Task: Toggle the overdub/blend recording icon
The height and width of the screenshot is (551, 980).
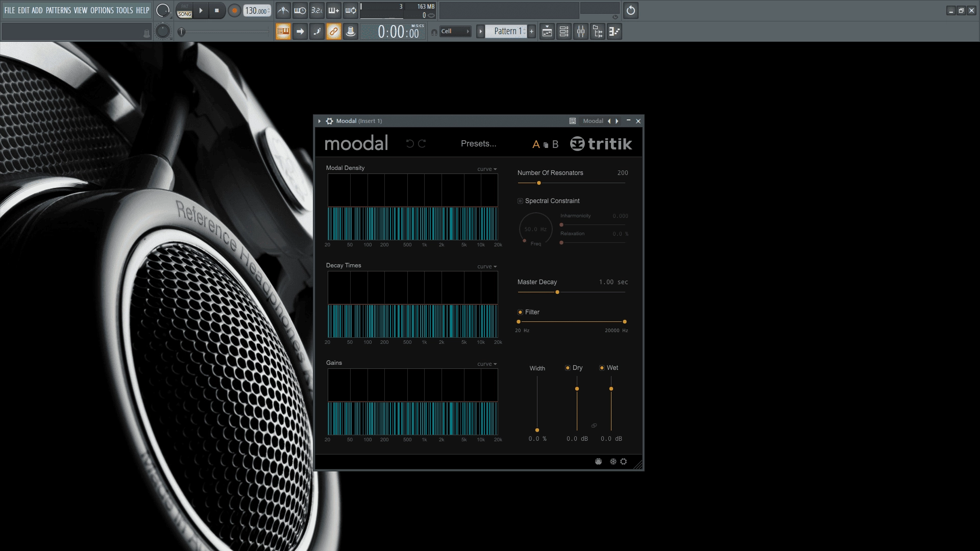Action: [334, 11]
